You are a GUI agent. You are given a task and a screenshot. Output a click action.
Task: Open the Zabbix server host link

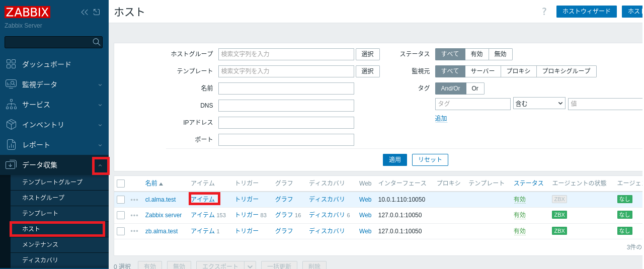click(164, 215)
